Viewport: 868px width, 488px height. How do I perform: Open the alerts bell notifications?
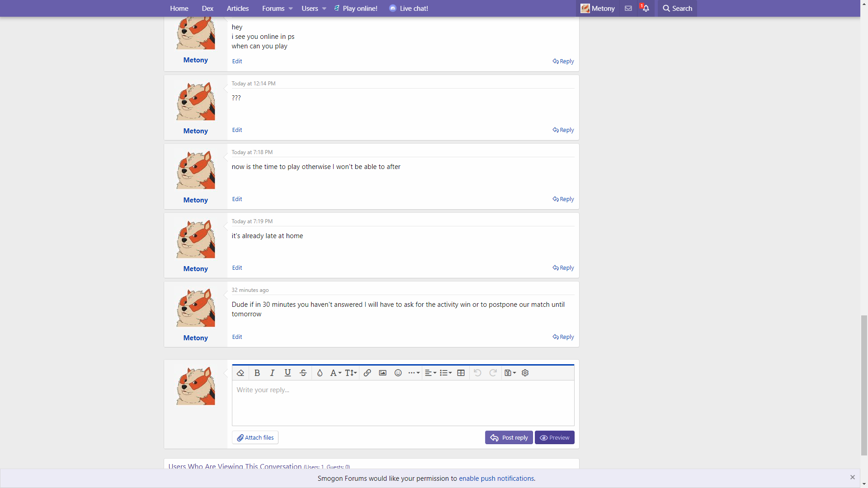[x=645, y=8]
